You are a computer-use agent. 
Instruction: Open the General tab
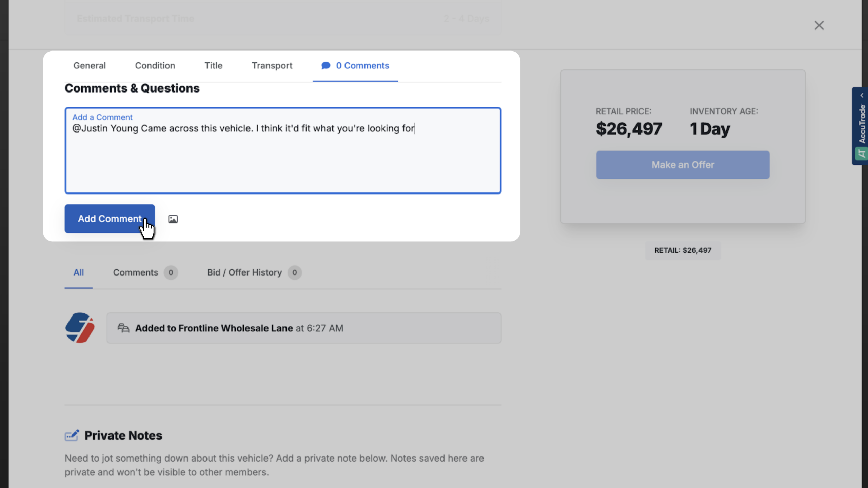pyautogui.click(x=90, y=65)
